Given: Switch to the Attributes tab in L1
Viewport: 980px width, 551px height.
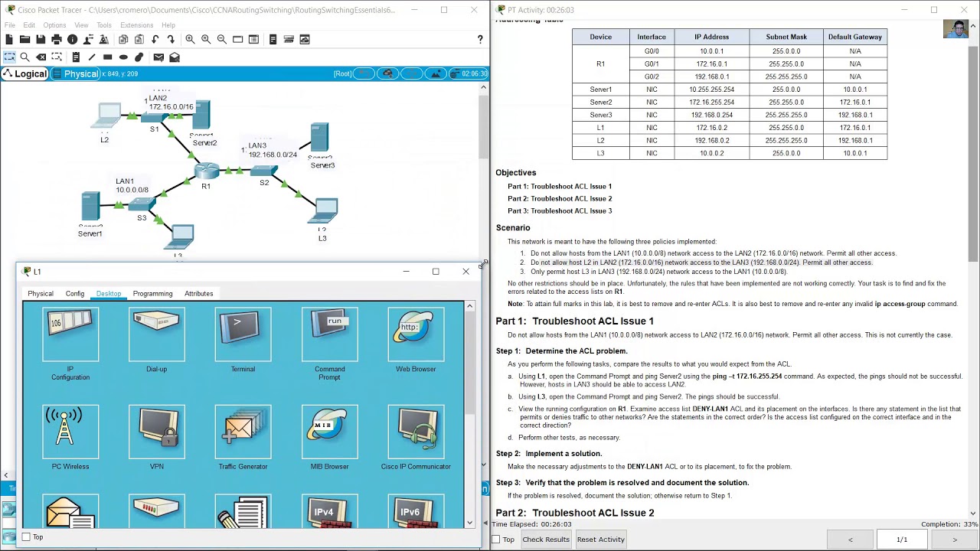Looking at the screenshot, I should coord(198,294).
